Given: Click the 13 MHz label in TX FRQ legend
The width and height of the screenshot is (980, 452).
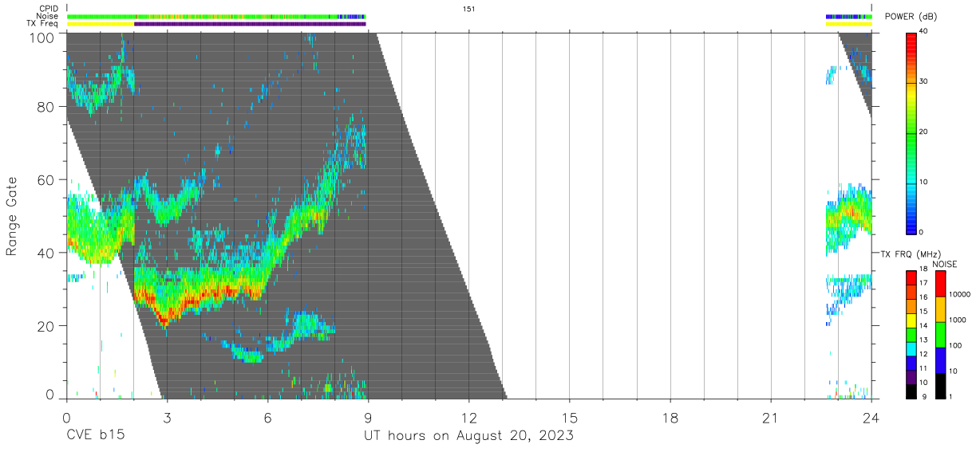Looking at the screenshot, I should (924, 340).
